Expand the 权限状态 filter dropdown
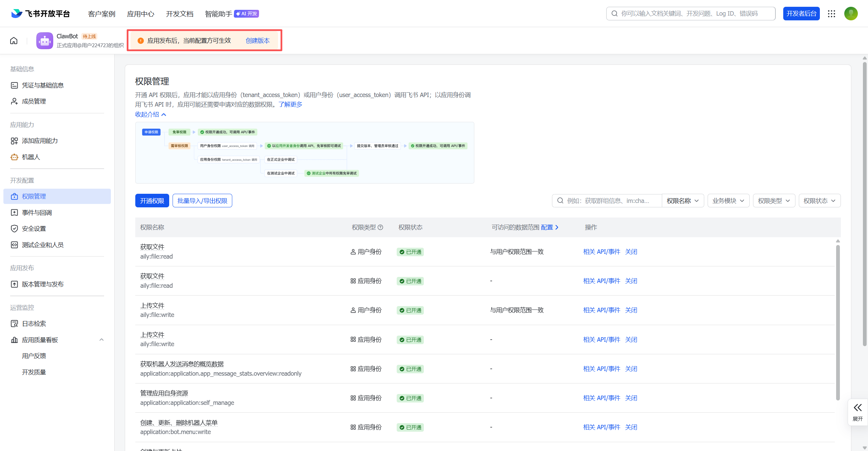This screenshot has height=451, width=868. (x=819, y=201)
